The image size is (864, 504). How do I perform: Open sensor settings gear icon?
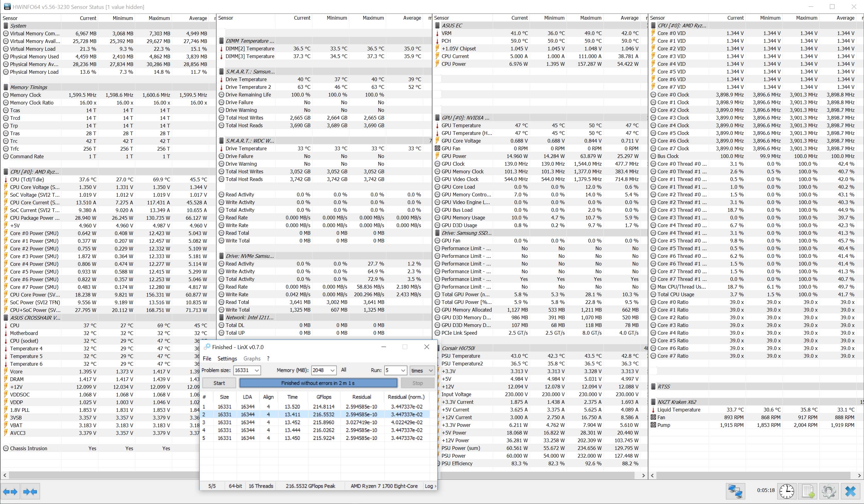pos(829,491)
